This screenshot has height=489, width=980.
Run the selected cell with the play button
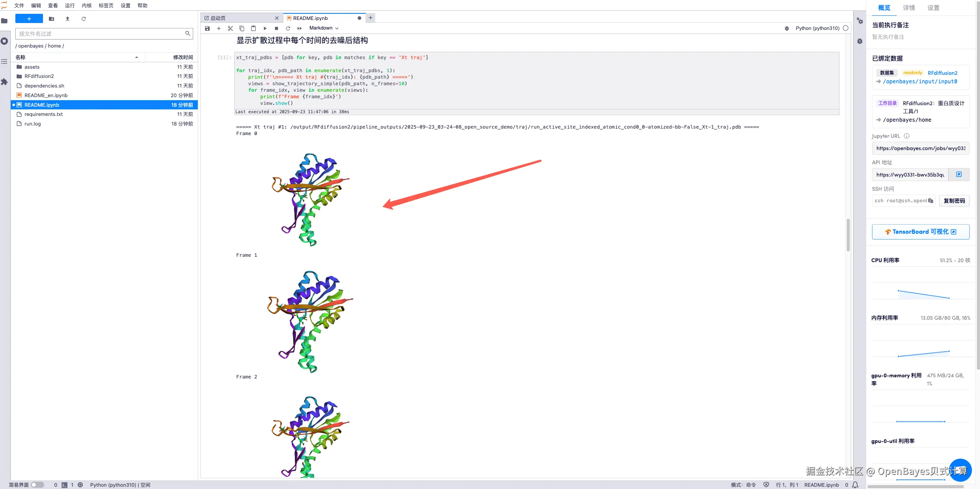tap(265, 28)
